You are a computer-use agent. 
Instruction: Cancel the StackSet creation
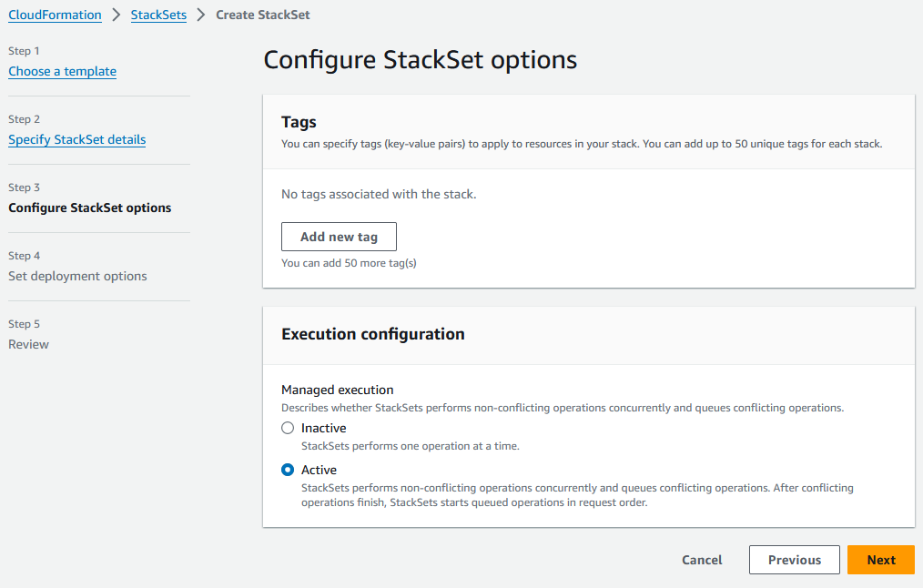(702, 561)
